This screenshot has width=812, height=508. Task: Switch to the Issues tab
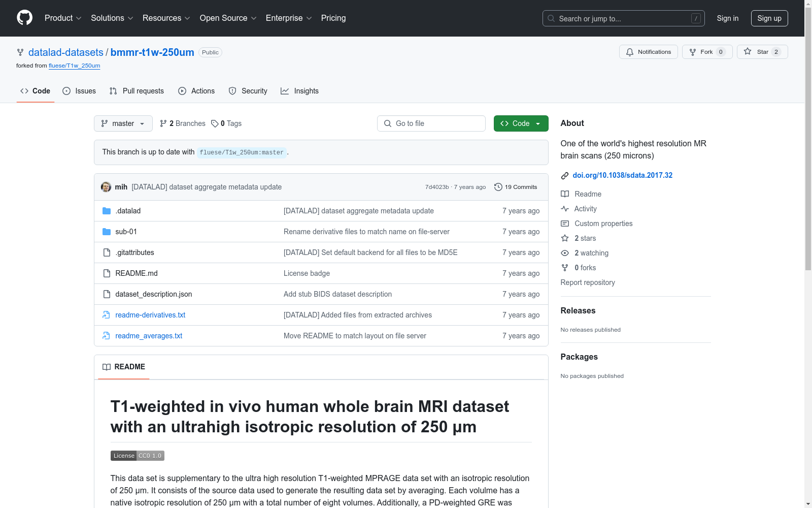tap(79, 91)
